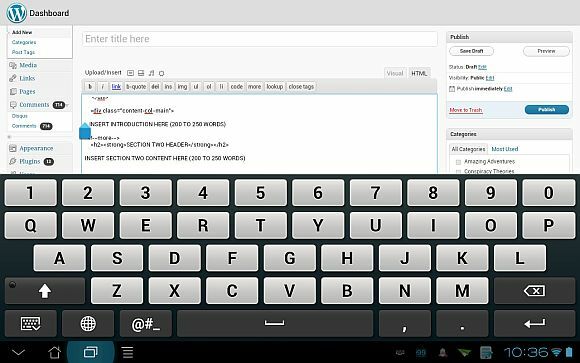Collapse the sidebar menu separator arrow
The height and width of the screenshot is (363, 580).
coord(10,137)
